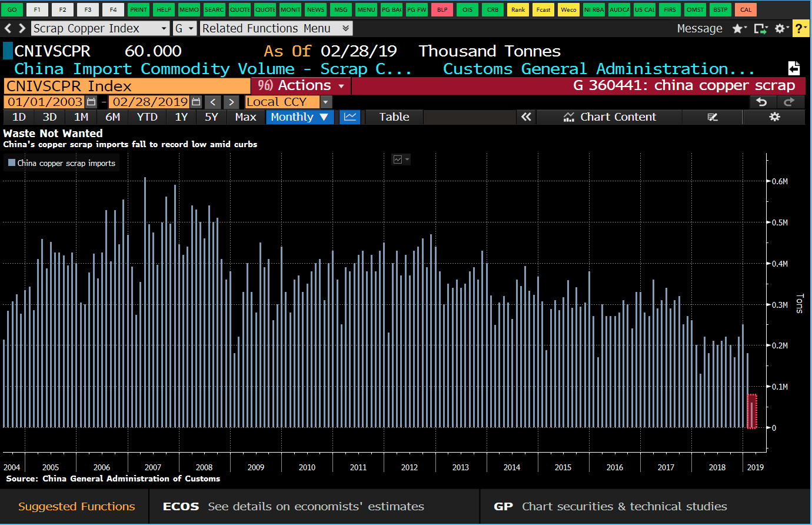Select the YTD range tab
Screen dimensions: 812x525
[147, 117]
